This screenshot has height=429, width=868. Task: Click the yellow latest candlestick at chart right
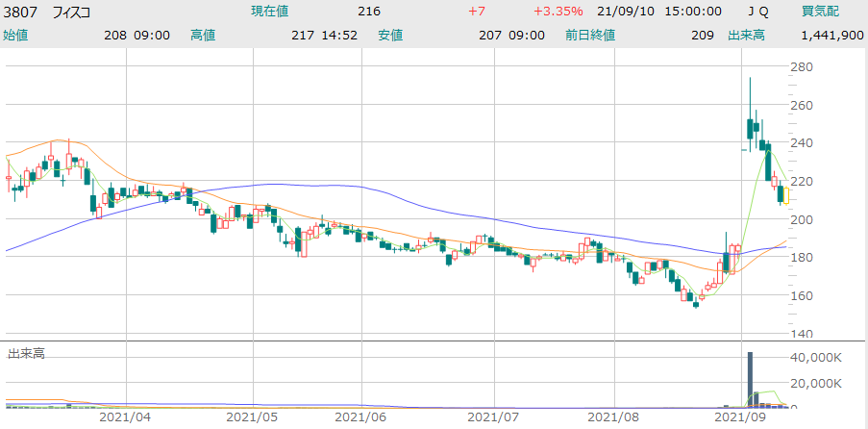pyautogui.click(x=788, y=196)
